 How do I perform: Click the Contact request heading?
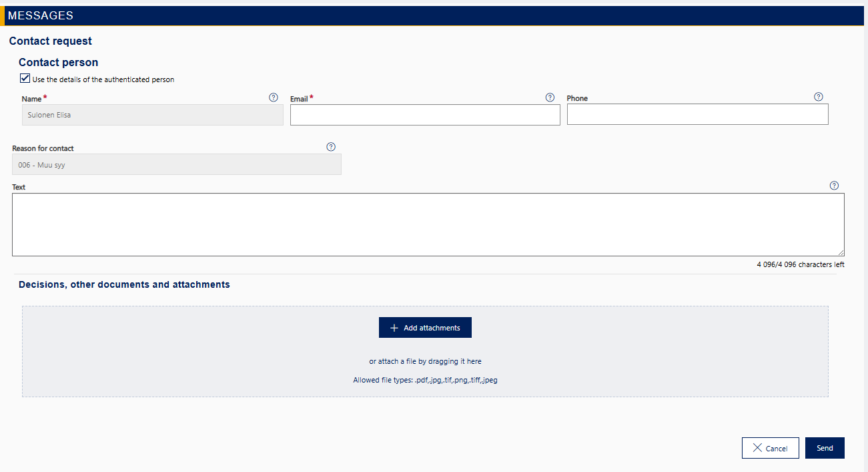click(x=51, y=41)
